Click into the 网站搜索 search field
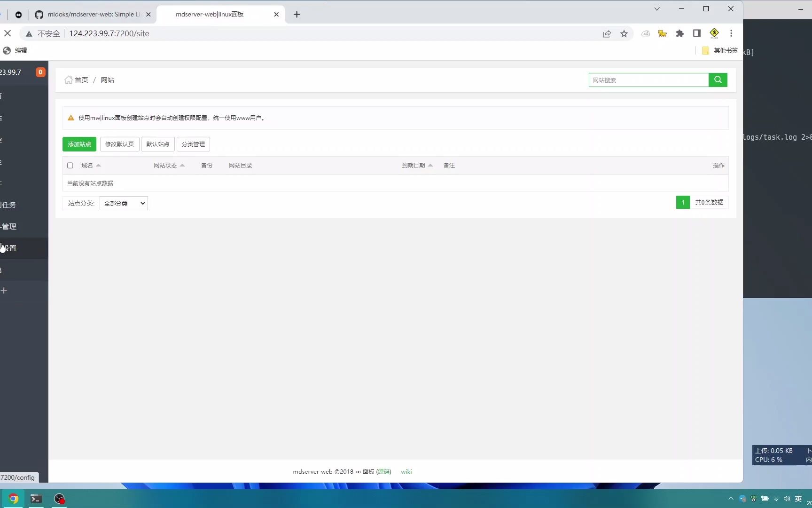This screenshot has width=812, height=508. (648, 80)
